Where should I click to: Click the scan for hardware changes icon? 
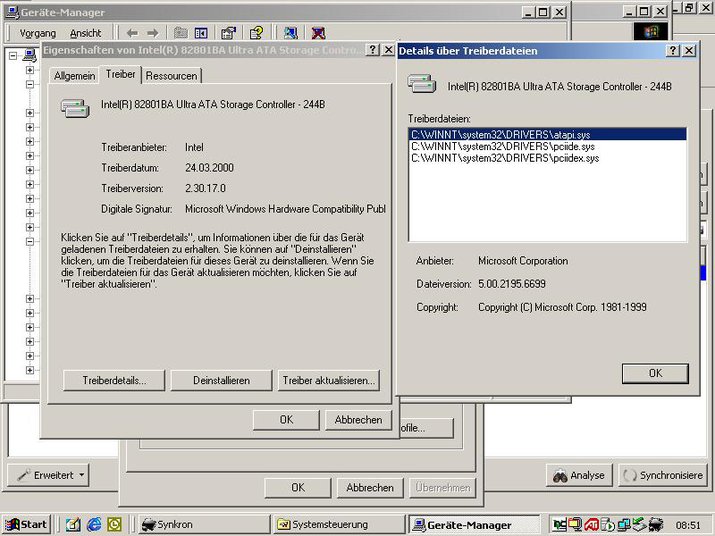pos(290,33)
